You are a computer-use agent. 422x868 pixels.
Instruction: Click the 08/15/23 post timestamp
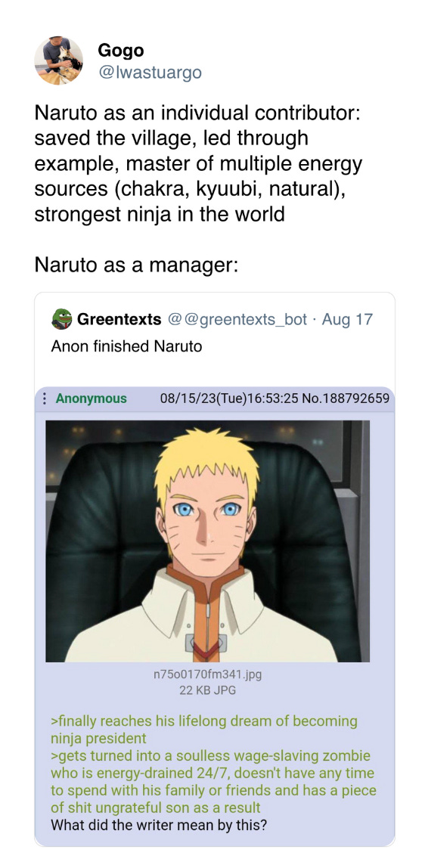[229, 398]
